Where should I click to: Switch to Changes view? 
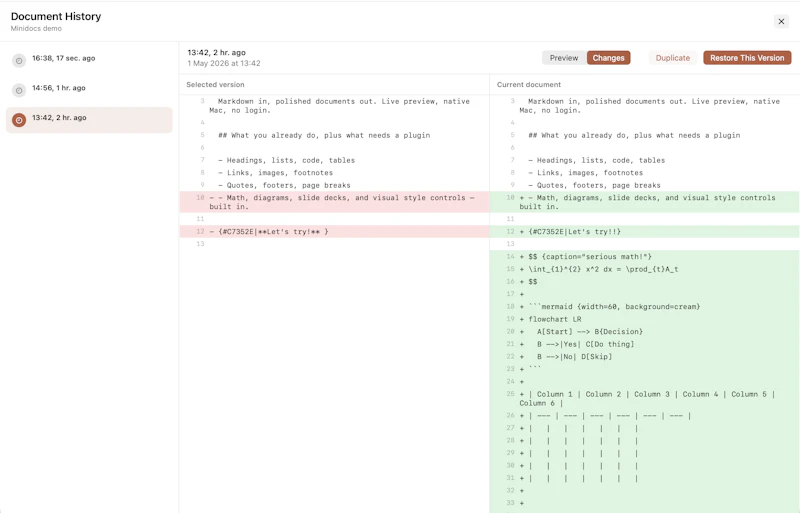pos(608,58)
